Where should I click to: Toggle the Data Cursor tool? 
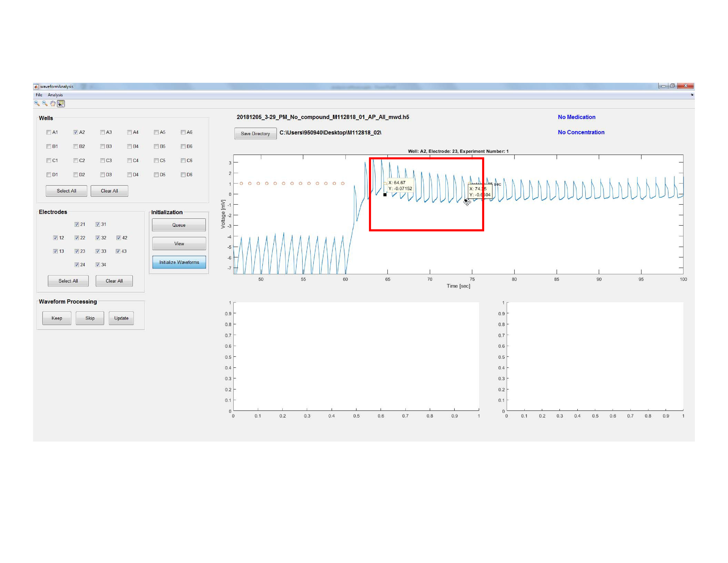pyautogui.click(x=61, y=104)
